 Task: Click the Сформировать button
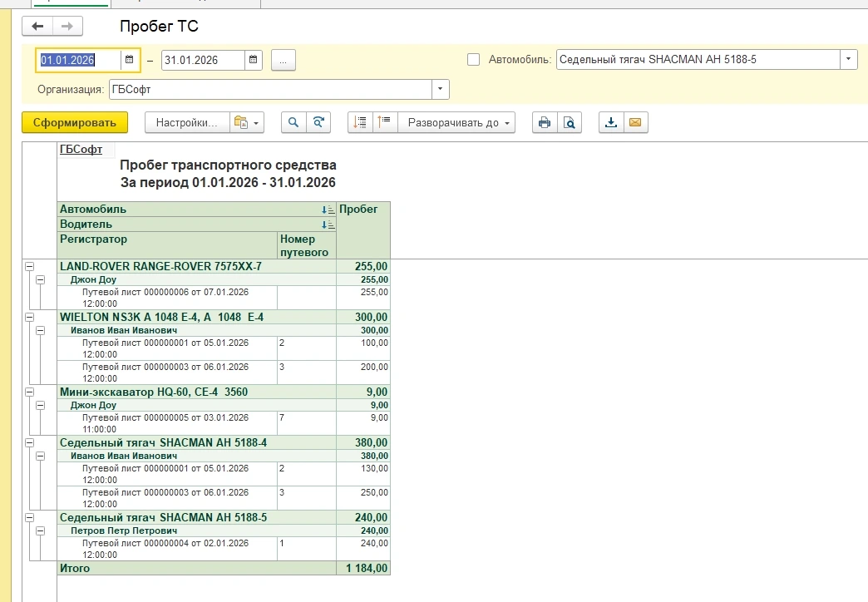75,122
